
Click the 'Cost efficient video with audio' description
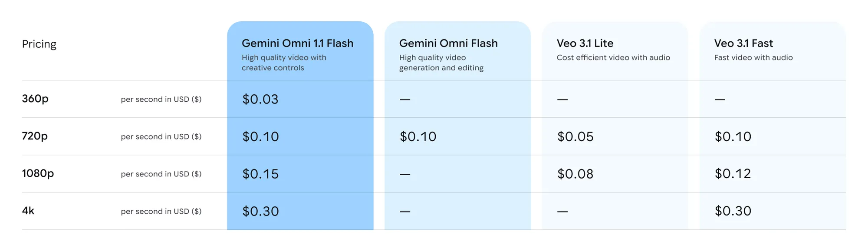[613, 58]
